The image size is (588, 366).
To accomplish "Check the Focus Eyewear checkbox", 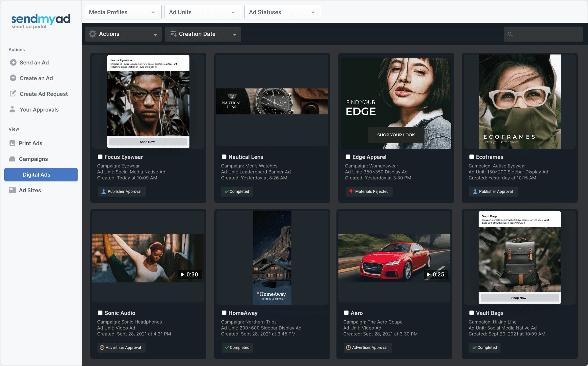I will pos(100,157).
